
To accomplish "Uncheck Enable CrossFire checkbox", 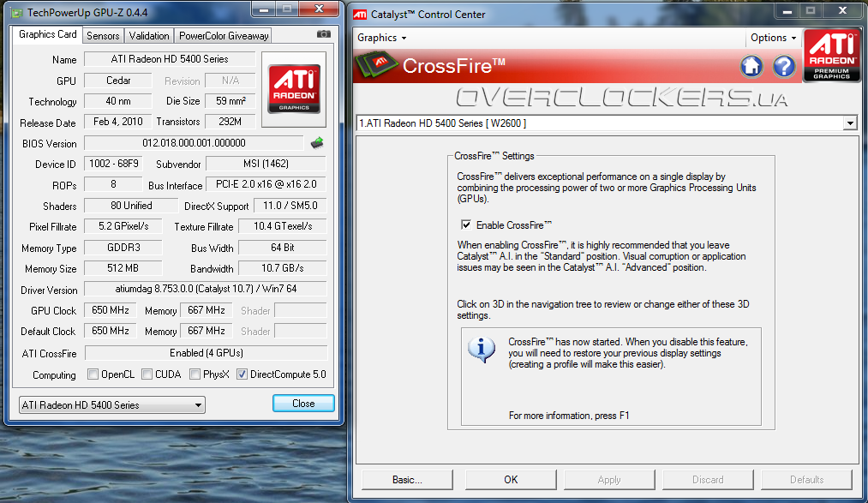I will pyautogui.click(x=466, y=225).
